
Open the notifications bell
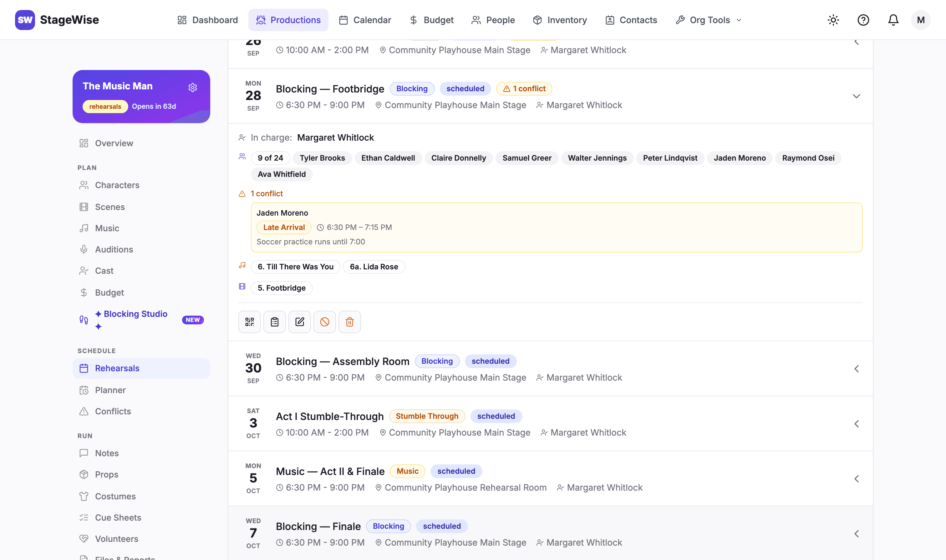coord(893,20)
